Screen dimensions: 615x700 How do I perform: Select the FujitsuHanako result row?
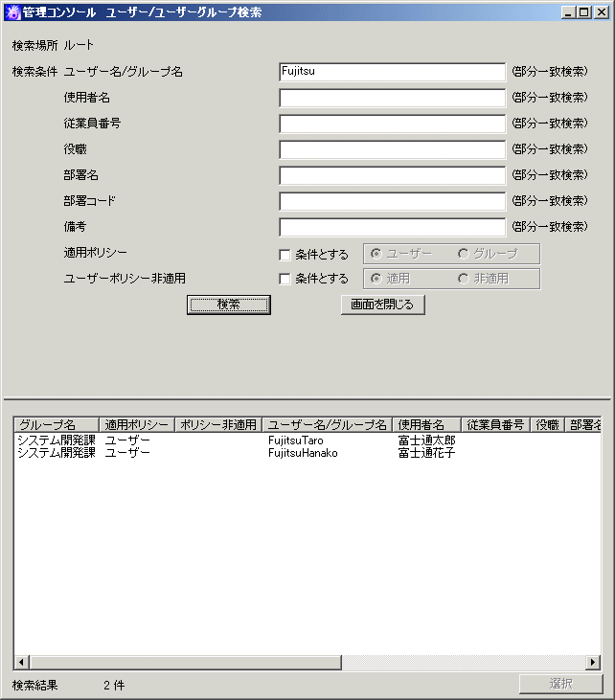click(x=307, y=453)
